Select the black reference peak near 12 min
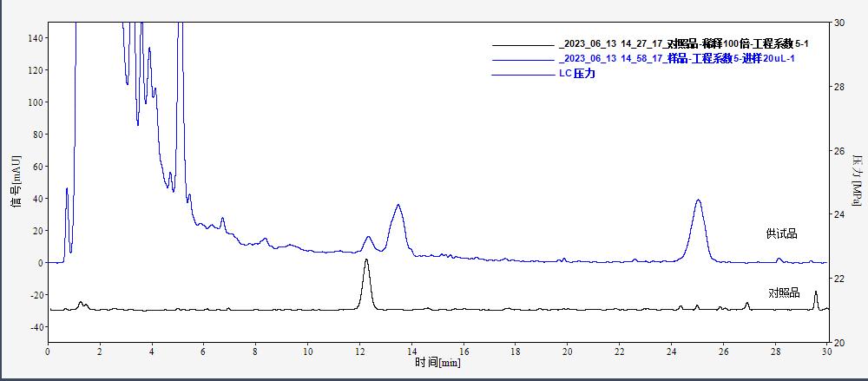868x381 pixels. 366,262
